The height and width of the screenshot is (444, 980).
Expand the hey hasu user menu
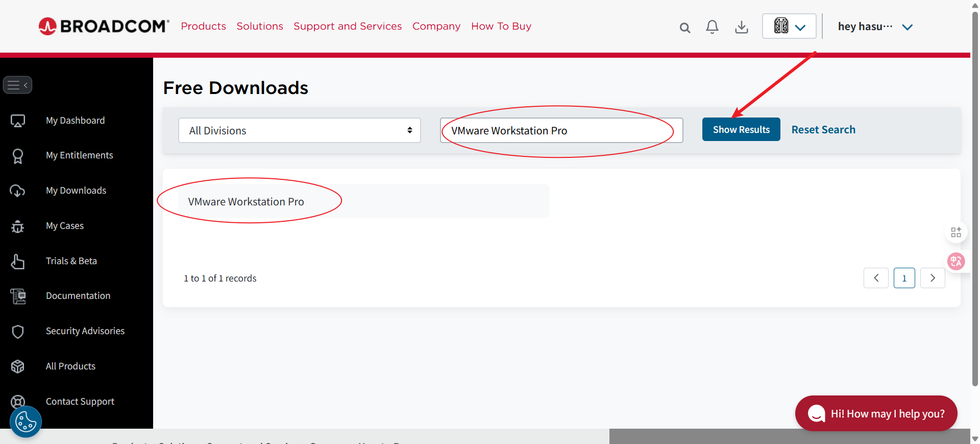[875, 27]
